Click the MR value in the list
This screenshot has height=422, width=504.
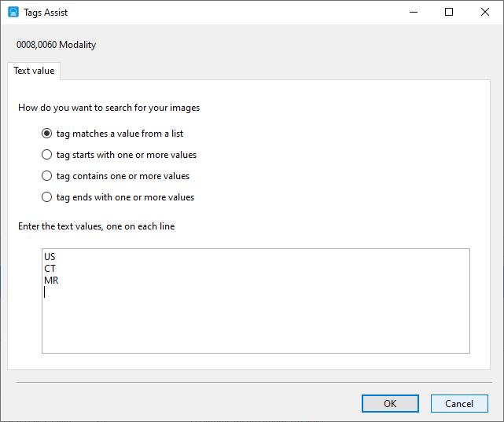tap(51, 281)
